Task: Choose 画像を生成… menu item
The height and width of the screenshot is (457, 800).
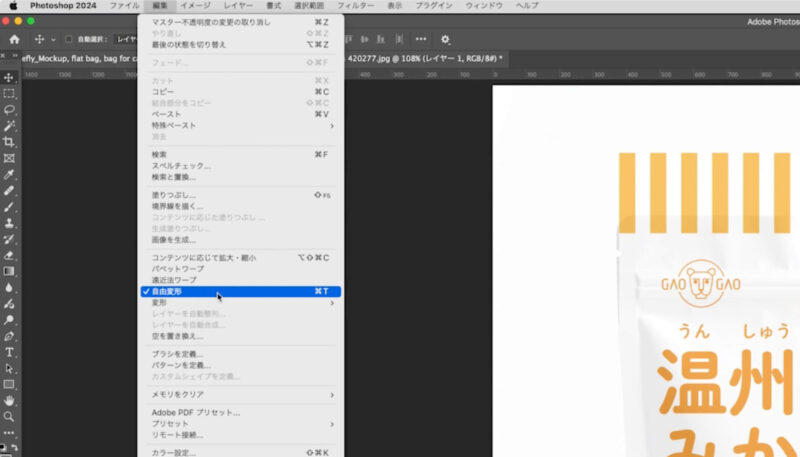Action: click(x=241, y=240)
